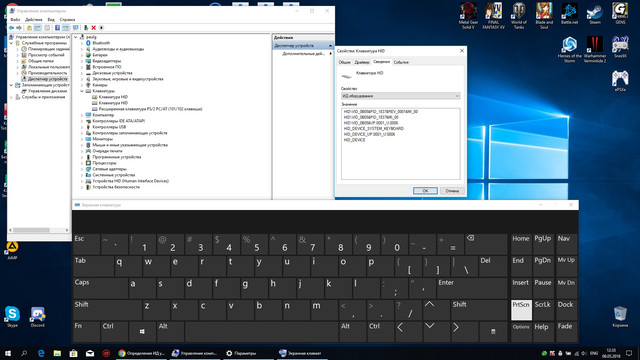The image size is (640, 360).
Task: Click OK in keyboard properties dialog
Action: point(425,191)
